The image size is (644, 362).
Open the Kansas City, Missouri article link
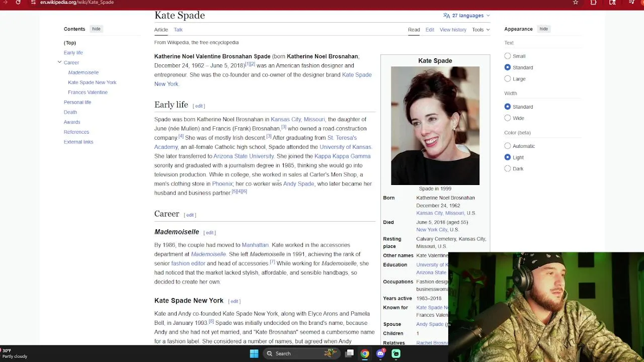pyautogui.click(x=298, y=119)
